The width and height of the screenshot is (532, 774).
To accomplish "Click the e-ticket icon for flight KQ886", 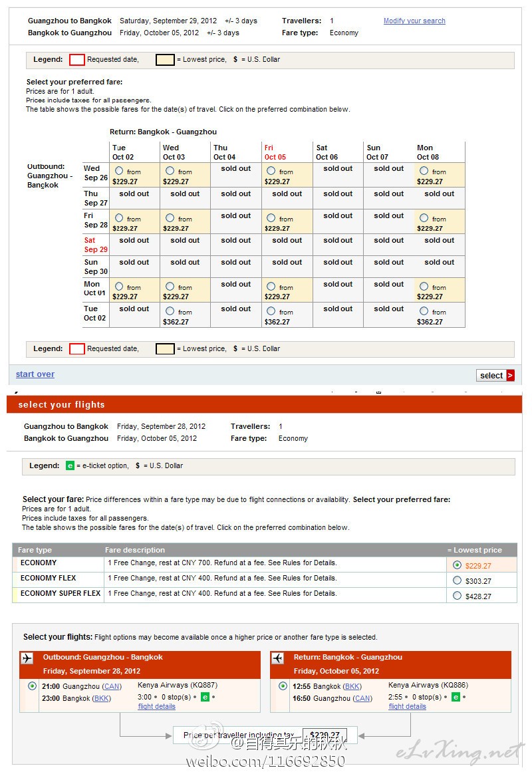I will click(456, 697).
